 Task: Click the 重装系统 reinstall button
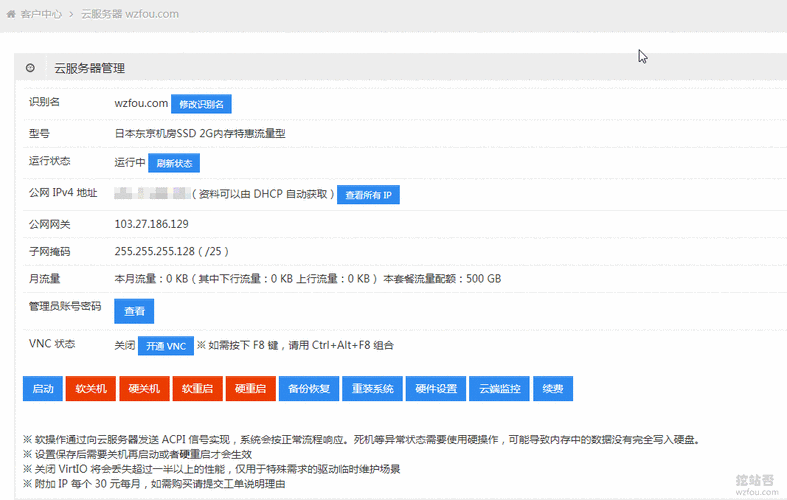click(x=373, y=388)
